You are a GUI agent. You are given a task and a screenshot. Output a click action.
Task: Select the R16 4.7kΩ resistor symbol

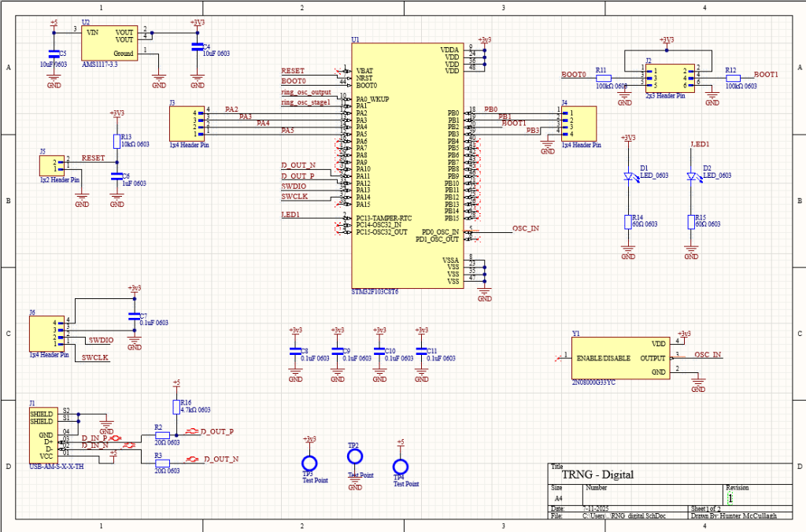(x=176, y=406)
